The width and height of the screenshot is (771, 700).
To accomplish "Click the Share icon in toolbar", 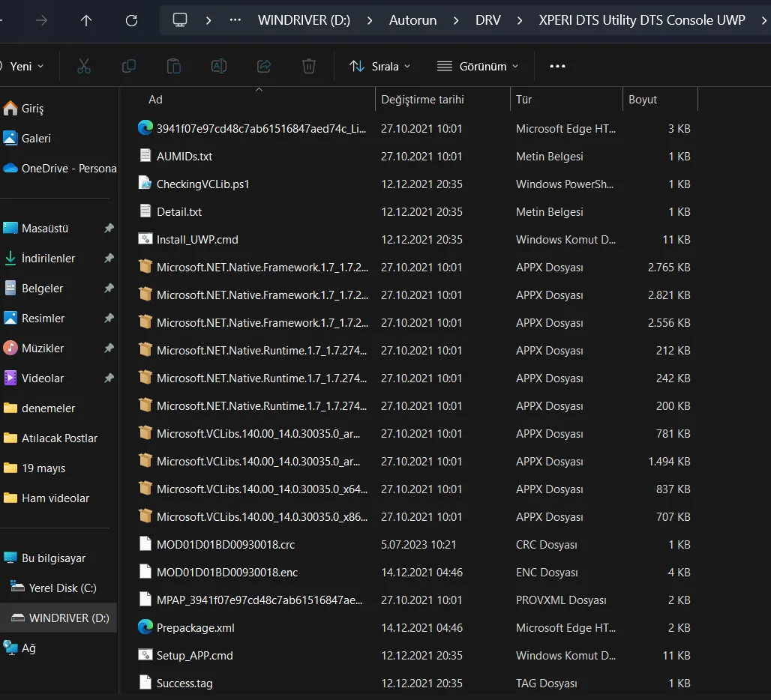I will tap(264, 66).
